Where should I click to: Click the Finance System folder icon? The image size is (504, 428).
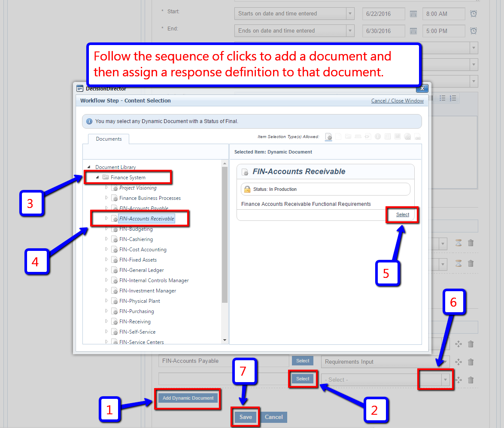point(106,177)
